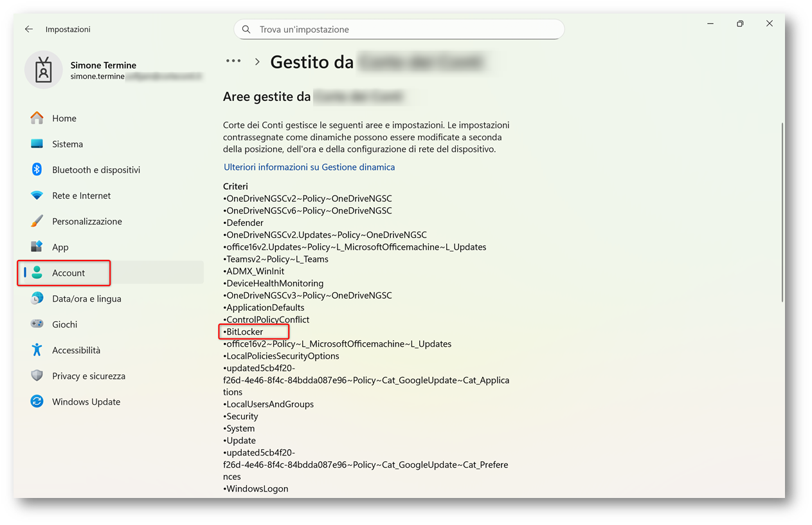Viewport: 812px width, 525px height.
Task: Click OneDriveNGSCv2~Policy~OneDriveNGSC entry
Action: (x=307, y=198)
